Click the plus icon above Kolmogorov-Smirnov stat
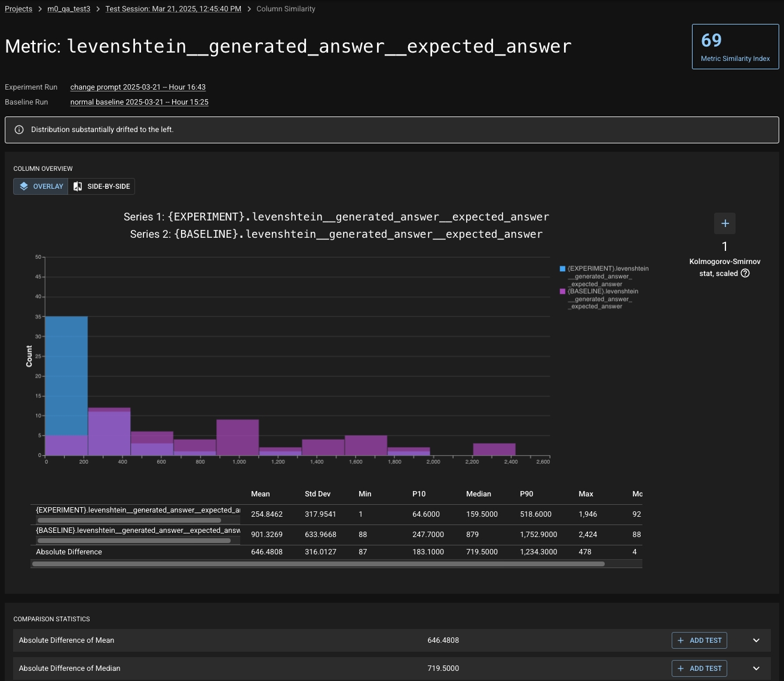Image resolution: width=784 pixels, height=681 pixels. (x=725, y=223)
